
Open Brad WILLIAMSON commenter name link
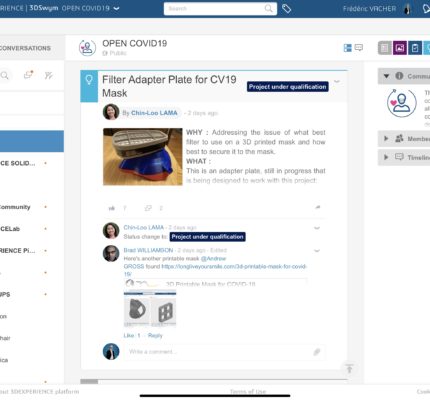click(148, 250)
